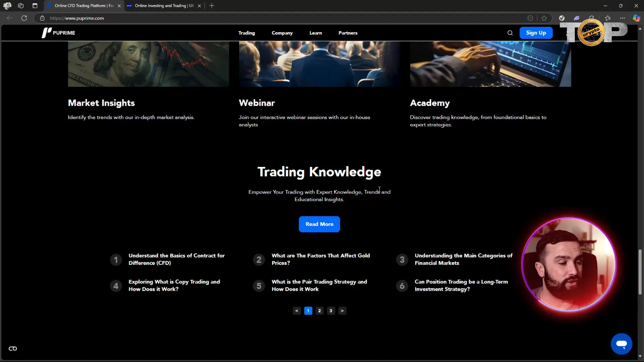Click the number 1 article badge
The width and height of the screenshot is (644, 362).
tap(116, 260)
